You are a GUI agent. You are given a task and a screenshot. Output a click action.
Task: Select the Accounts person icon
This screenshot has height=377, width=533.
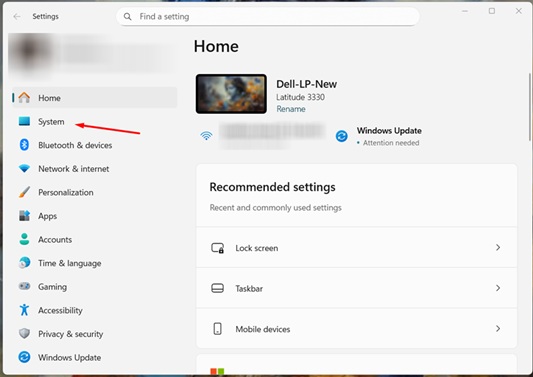pyautogui.click(x=24, y=239)
